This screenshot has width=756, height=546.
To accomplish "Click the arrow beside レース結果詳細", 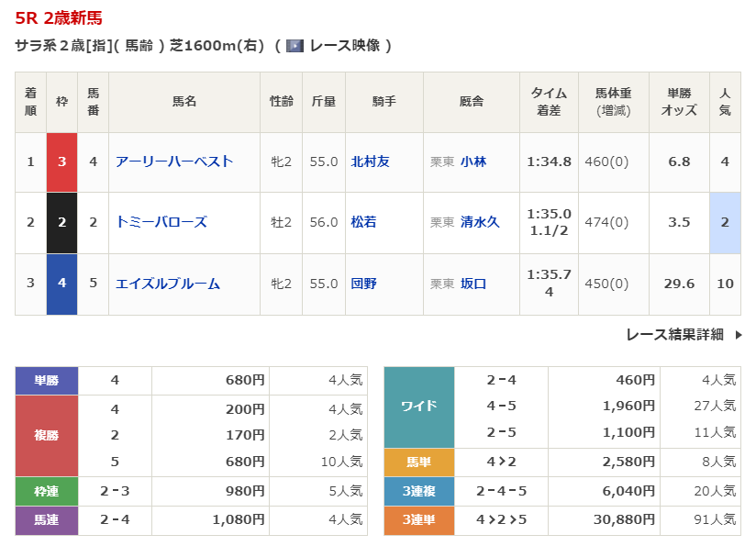I will [738, 335].
